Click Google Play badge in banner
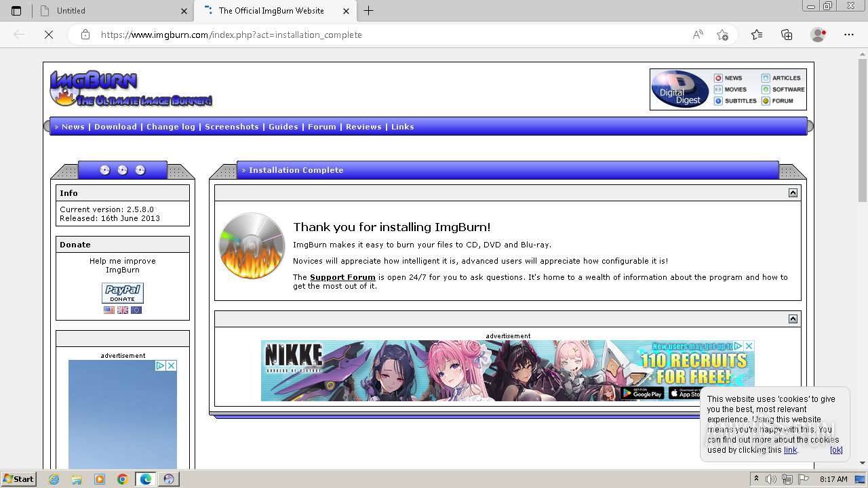Screen dimensions: 868x488 tap(642, 392)
